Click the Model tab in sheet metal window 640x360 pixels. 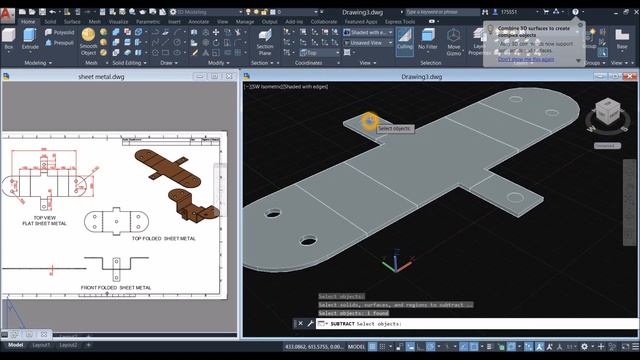(16, 345)
